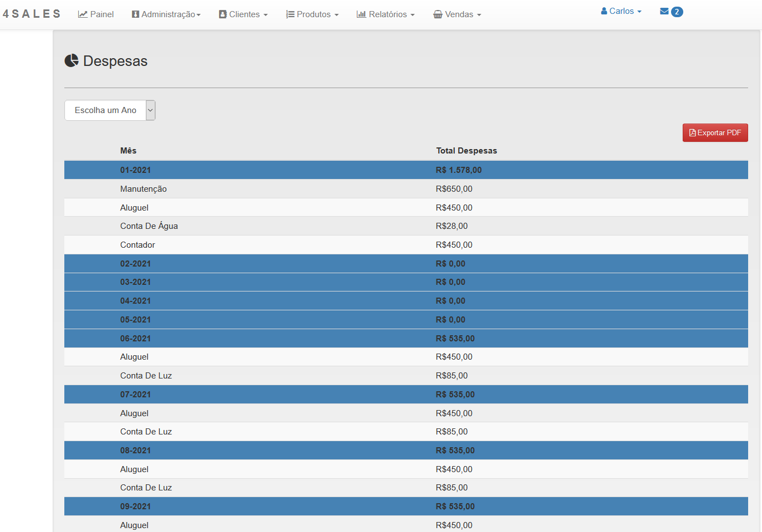Export the expenses as PDF
This screenshot has width=762, height=532.
click(715, 133)
